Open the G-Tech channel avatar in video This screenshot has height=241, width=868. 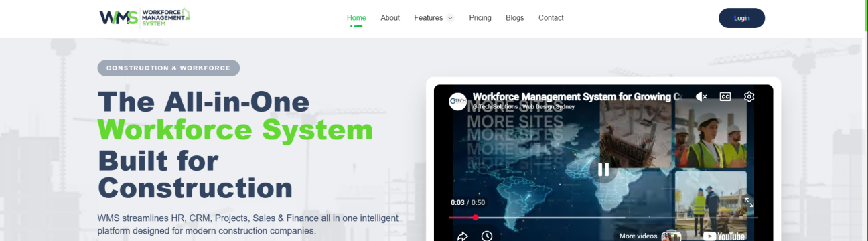click(458, 101)
